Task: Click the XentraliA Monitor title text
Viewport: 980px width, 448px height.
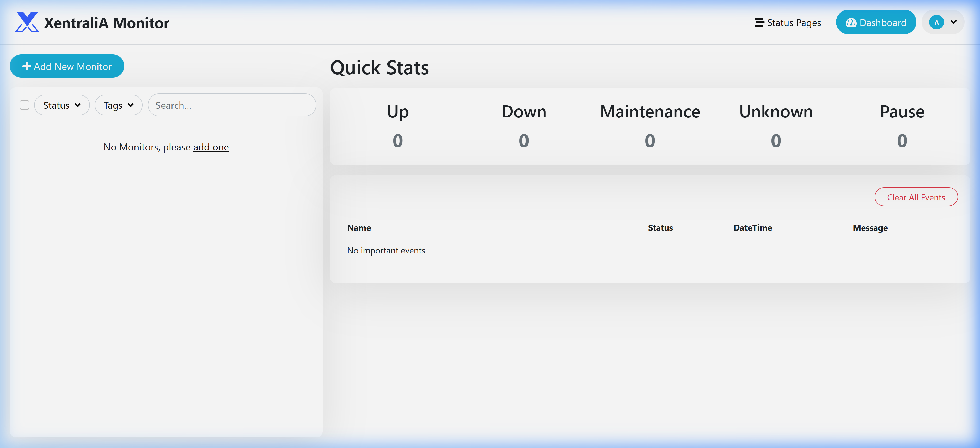Action: pyautogui.click(x=106, y=23)
